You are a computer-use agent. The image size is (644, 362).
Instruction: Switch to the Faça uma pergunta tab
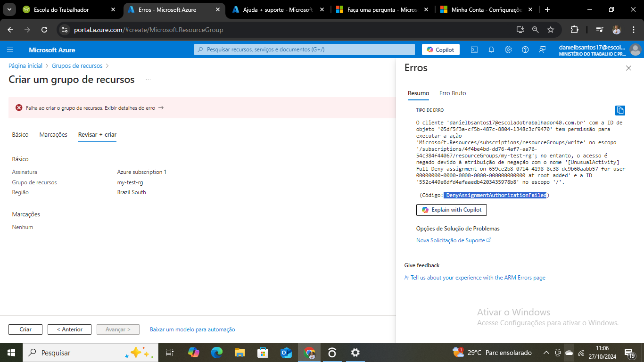[382, 9]
